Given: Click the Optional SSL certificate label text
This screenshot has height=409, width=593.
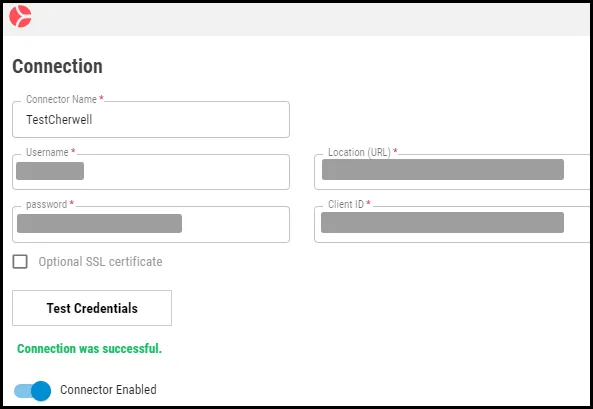Looking at the screenshot, I should (x=100, y=262).
